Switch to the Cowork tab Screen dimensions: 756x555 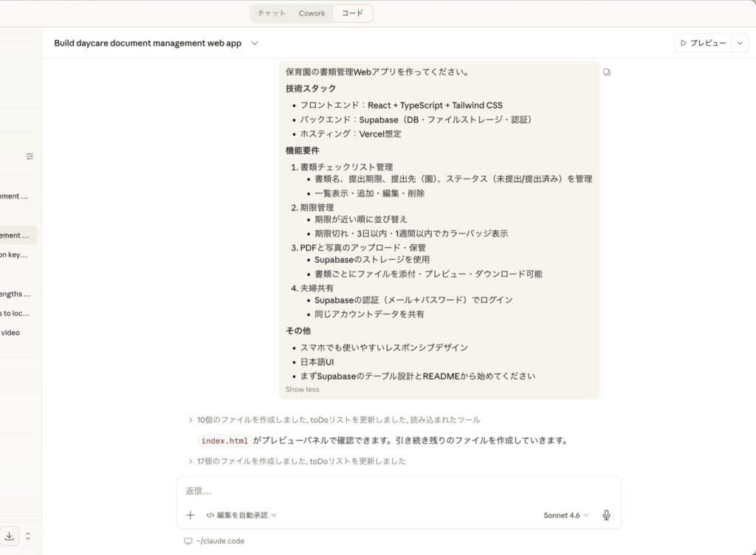point(312,13)
